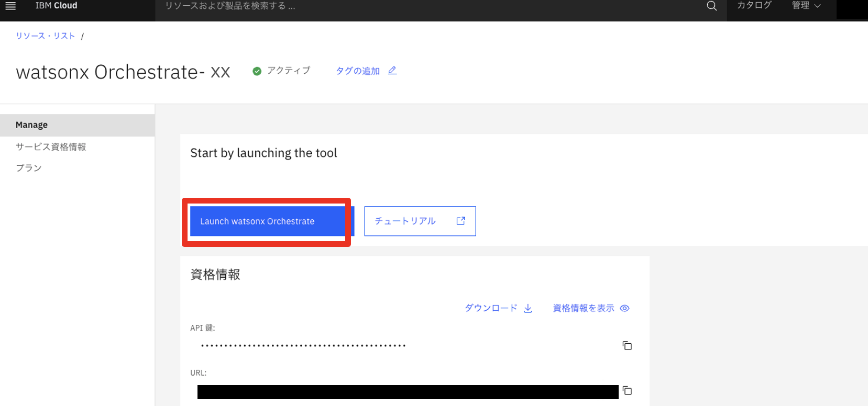
Task: Copy the URL using its copy icon
Action: pos(627,391)
